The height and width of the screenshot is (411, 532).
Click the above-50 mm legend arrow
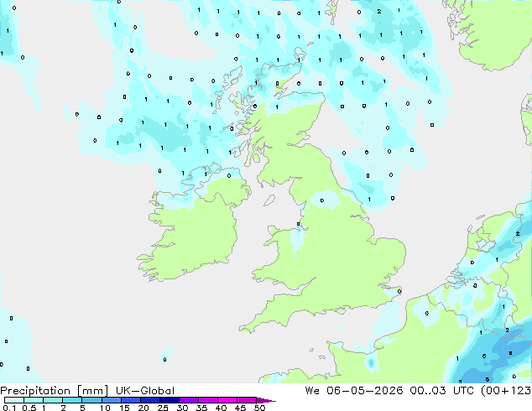[266, 400]
